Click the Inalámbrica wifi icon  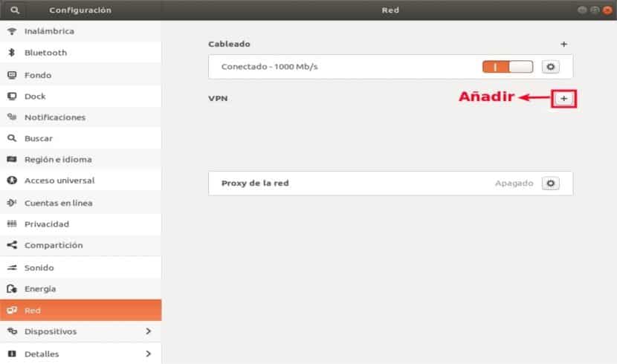pos(12,31)
